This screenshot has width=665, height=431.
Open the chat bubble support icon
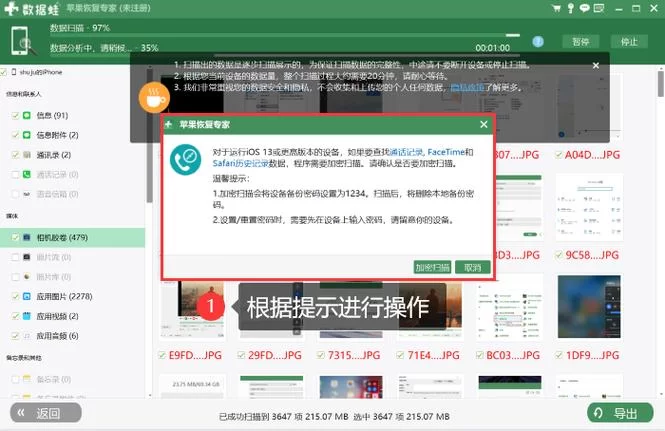[x=584, y=8]
